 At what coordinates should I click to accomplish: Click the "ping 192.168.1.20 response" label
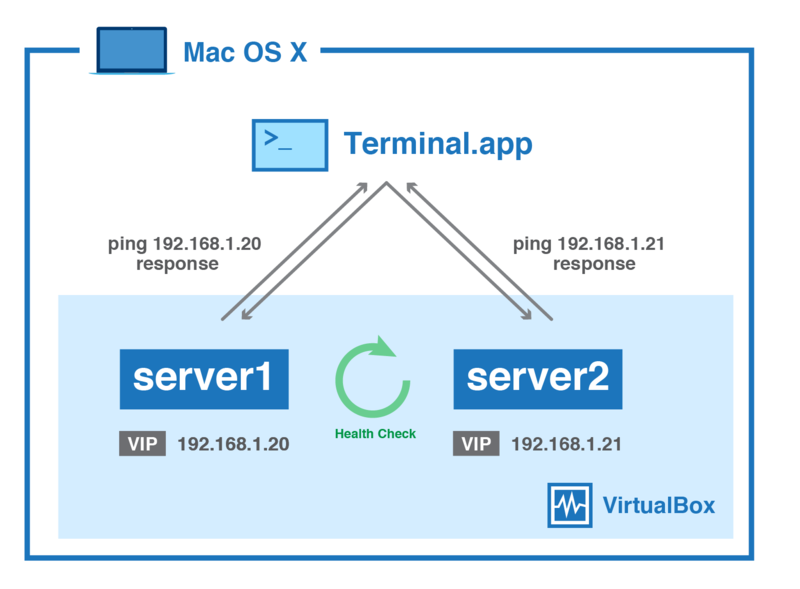pyautogui.click(x=184, y=254)
